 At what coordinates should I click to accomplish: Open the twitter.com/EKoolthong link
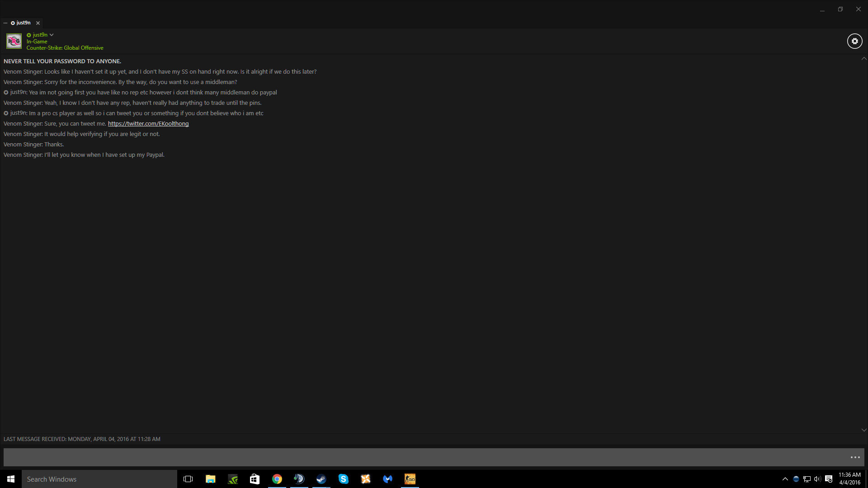[148, 124]
